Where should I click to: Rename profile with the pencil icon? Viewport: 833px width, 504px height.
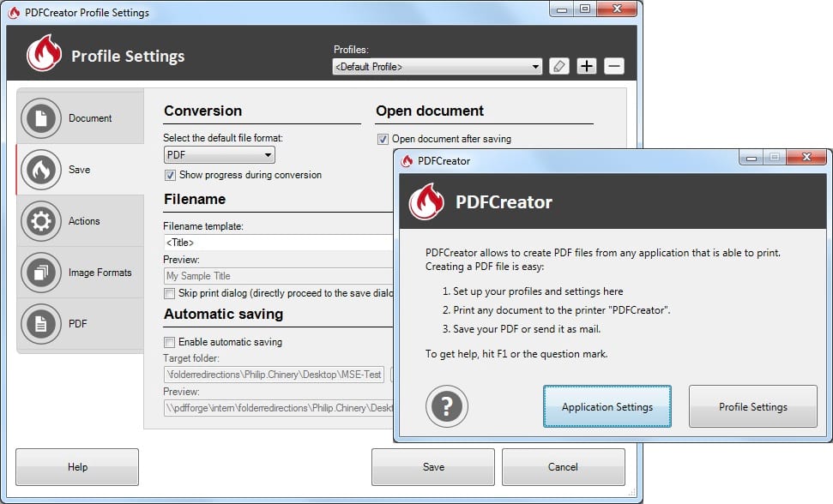(x=558, y=66)
